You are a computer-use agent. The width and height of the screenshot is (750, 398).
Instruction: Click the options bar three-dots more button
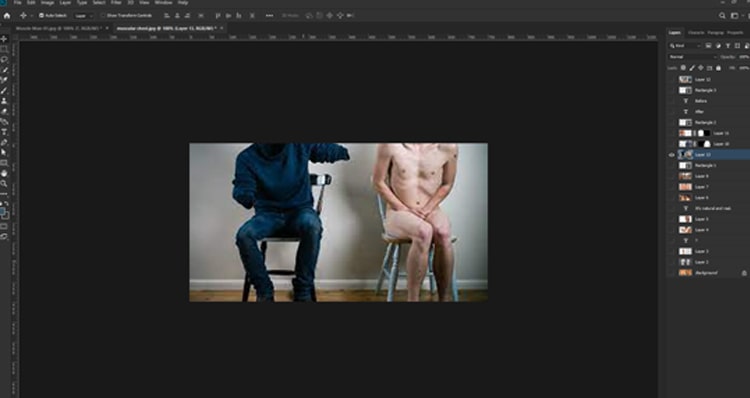pos(269,16)
